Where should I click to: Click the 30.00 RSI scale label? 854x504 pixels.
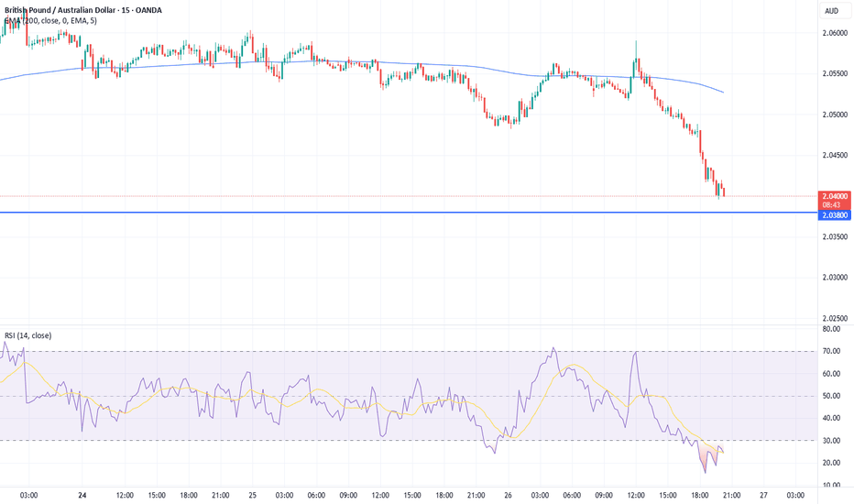point(831,441)
